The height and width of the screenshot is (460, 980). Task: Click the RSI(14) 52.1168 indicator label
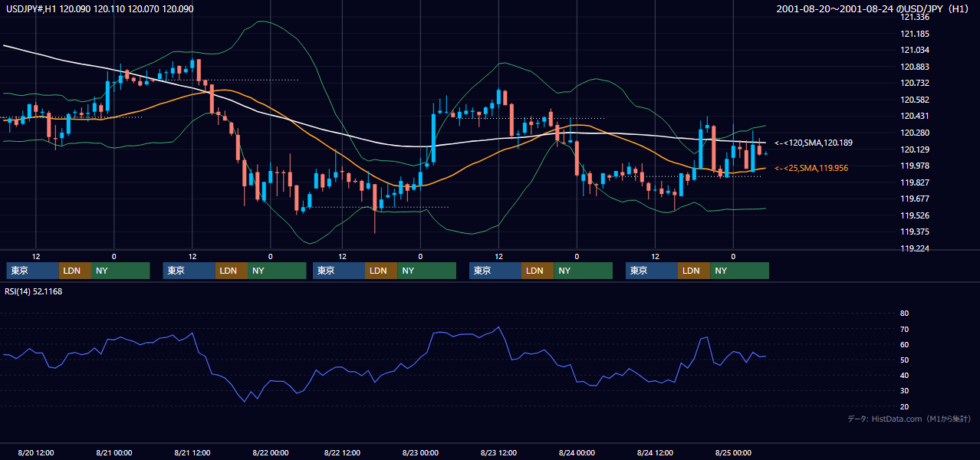(32, 291)
